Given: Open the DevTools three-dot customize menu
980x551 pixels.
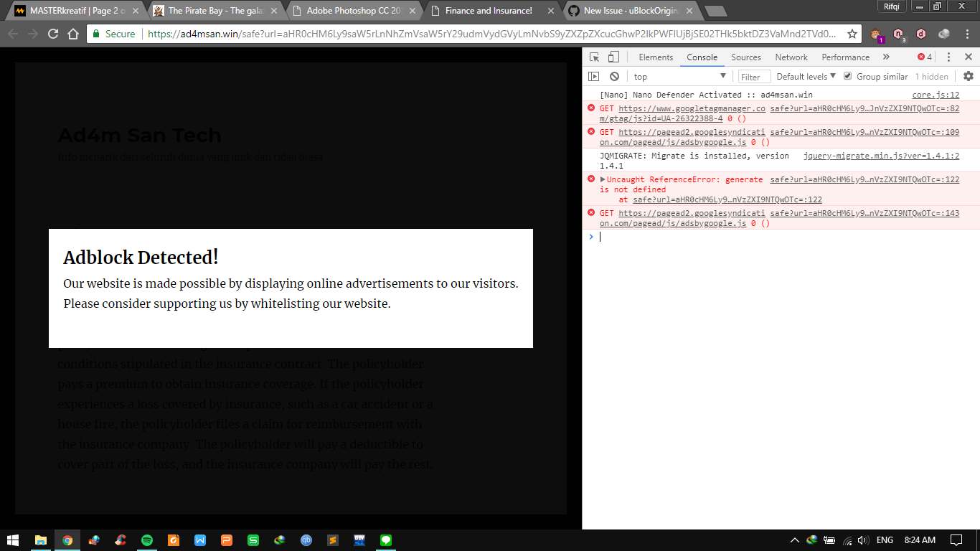Looking at the screenshot, I should 948,57.
